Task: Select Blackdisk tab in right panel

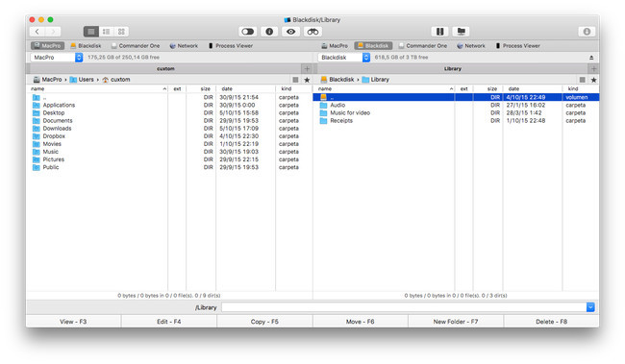Action: [x=373, y=46]
